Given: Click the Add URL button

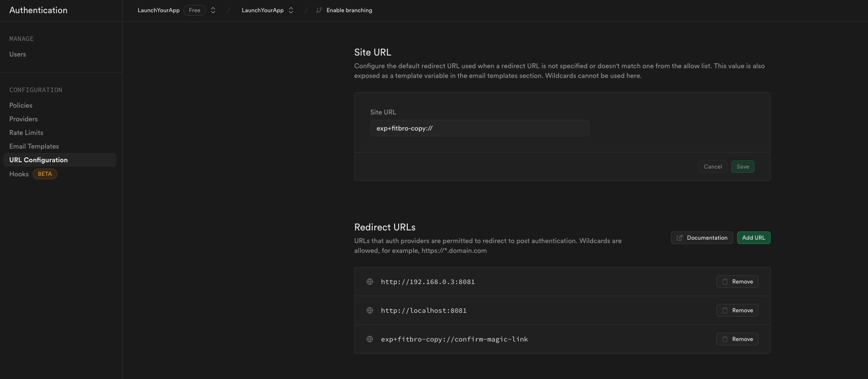Looking at the screenshot, I should (754, 238).
